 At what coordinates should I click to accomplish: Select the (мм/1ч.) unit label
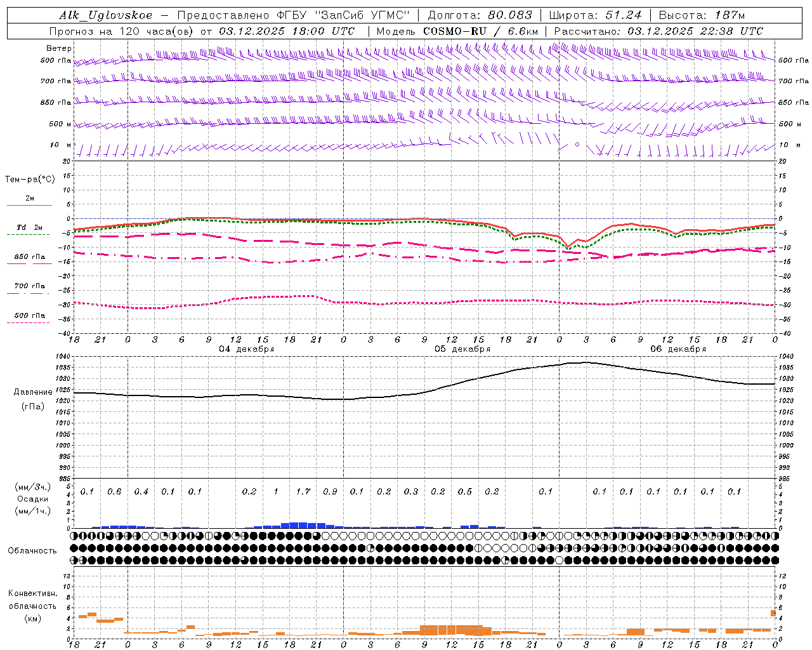point(32,511)
